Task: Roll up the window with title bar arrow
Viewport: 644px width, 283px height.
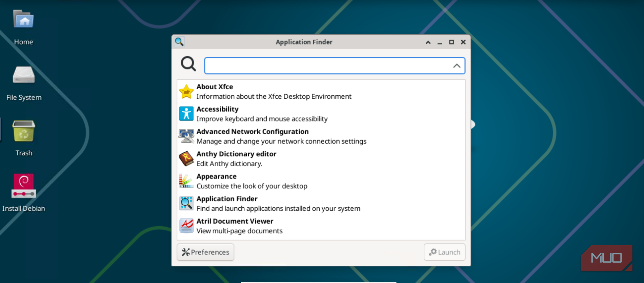Action: click(428, 42)
